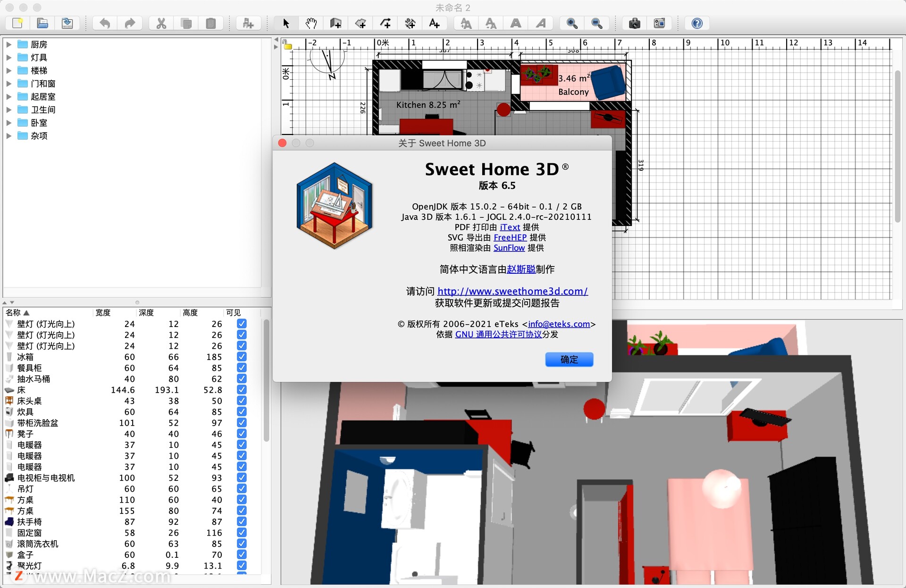The image size is (906, 588).
Task: Expand the 厨房 catalog folder
Action: click(x=8, y=44)
